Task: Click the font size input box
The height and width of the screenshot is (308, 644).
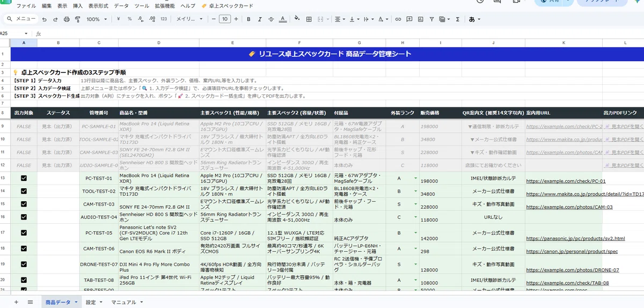Action: pyautogui.click(x=225, y=19)
